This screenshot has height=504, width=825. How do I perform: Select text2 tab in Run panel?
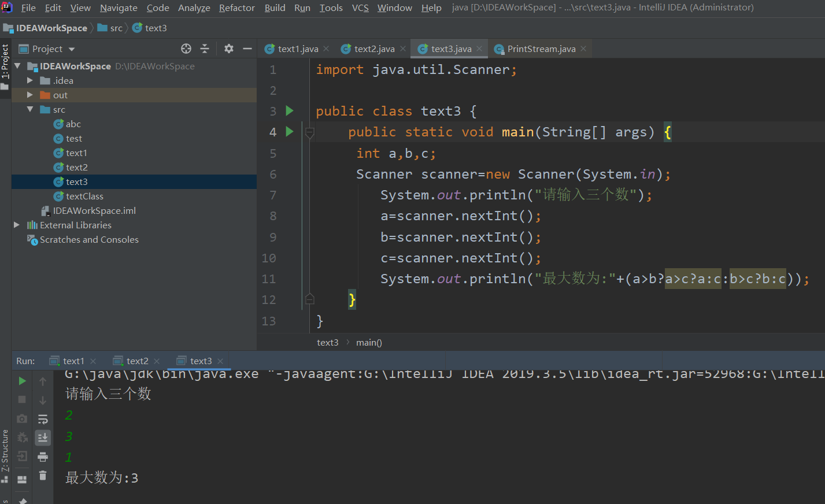tap(137, 361)
